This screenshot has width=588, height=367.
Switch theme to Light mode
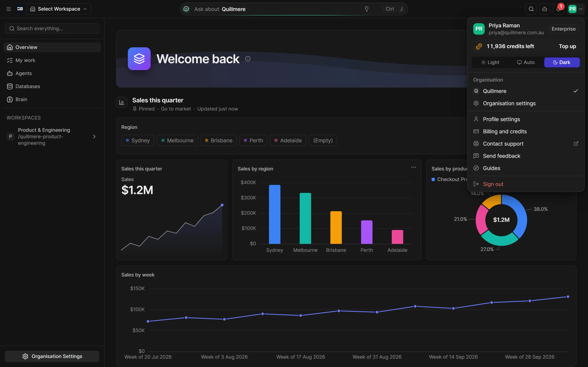[x=490, y=62]
